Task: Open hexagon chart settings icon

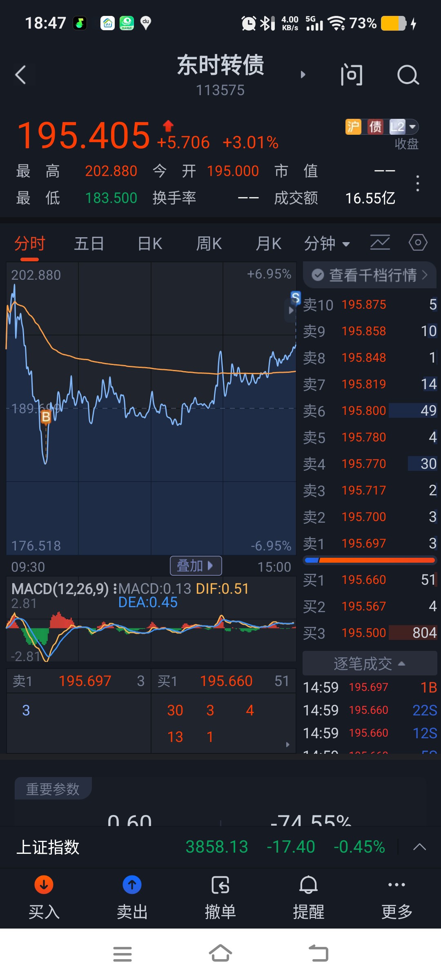Action: (x=418, y=243)
